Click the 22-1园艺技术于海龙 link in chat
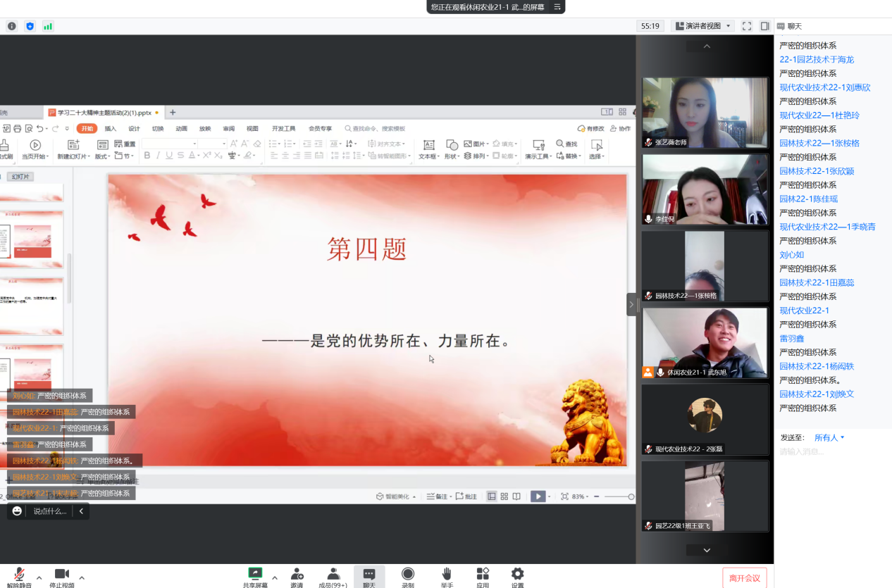Image resolution: width=892 pixels, height=588 pixels. 818,59
